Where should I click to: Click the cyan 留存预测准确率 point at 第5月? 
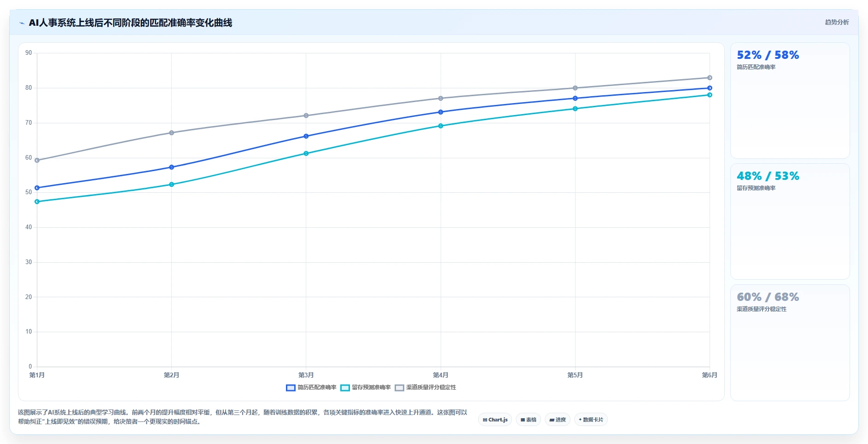(575, 109)
